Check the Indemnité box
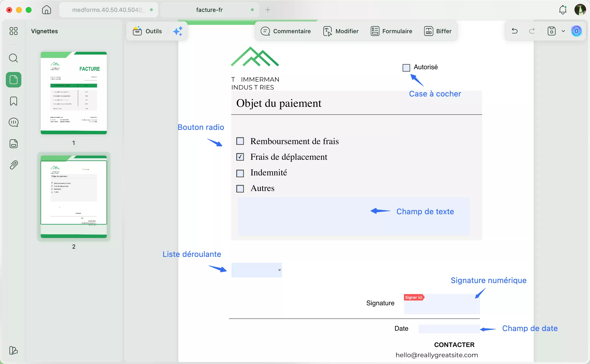This screenshot has width=590, height=364. [240, 173]
